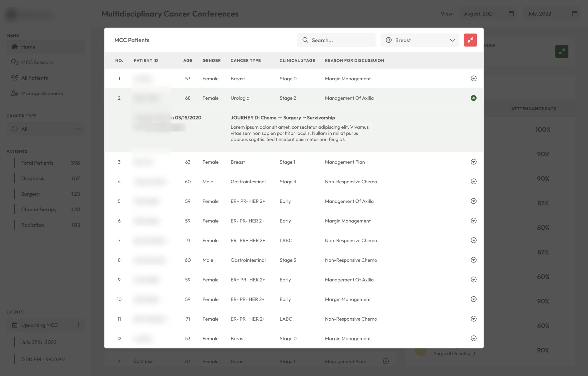Expand row 3 Management Plan details
Viewport: 588px width, 376px height.
click(x=473, y=162)
